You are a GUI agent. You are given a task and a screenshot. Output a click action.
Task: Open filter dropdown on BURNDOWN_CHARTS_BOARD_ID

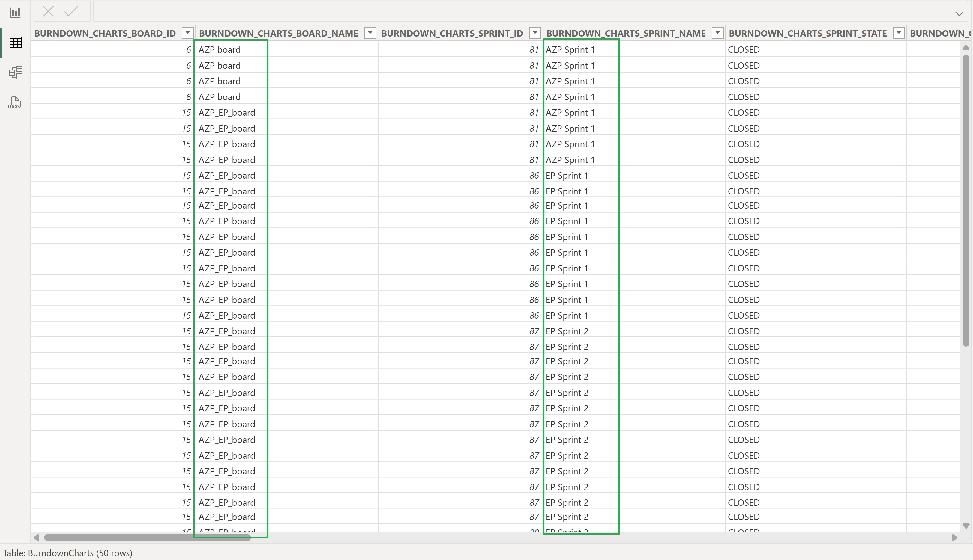click(x=187, y=33)
